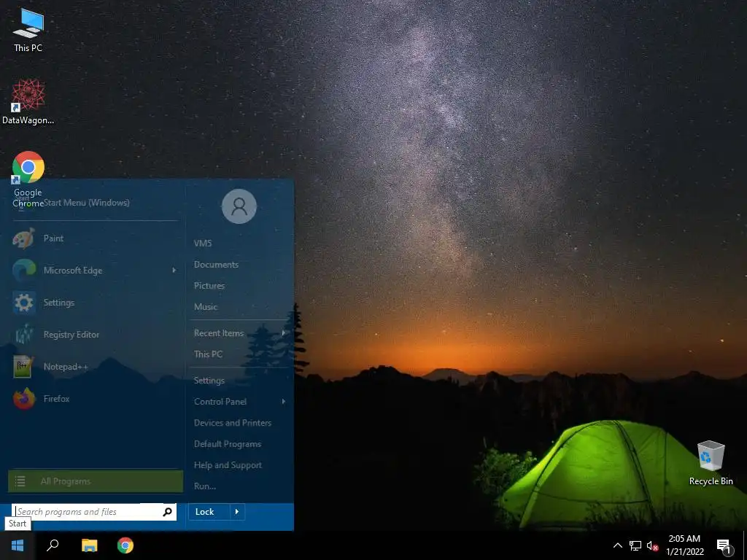Click the Search programs and files box
The height and width of the screenshot is (560, 747).
click(94, 512)
